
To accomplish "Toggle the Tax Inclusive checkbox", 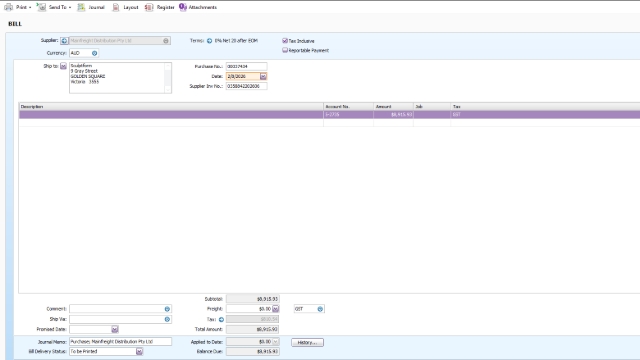I will point(285,40).
